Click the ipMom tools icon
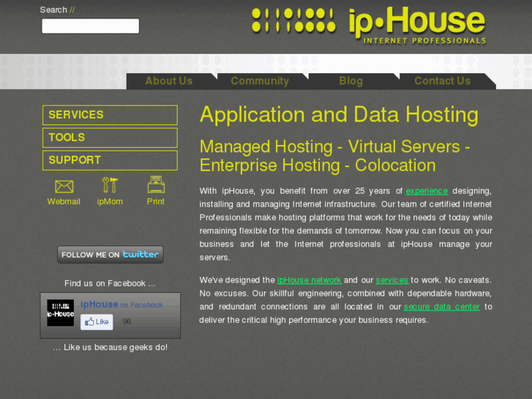The width and height of the screenshot is (532, 399). coord(110,185)
